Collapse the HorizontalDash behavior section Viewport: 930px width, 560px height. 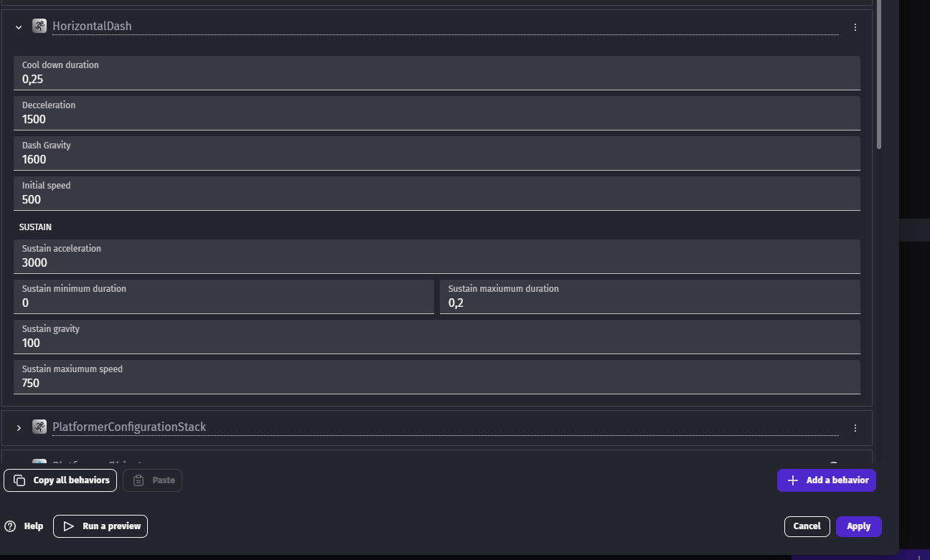click(x=19, y=27)
